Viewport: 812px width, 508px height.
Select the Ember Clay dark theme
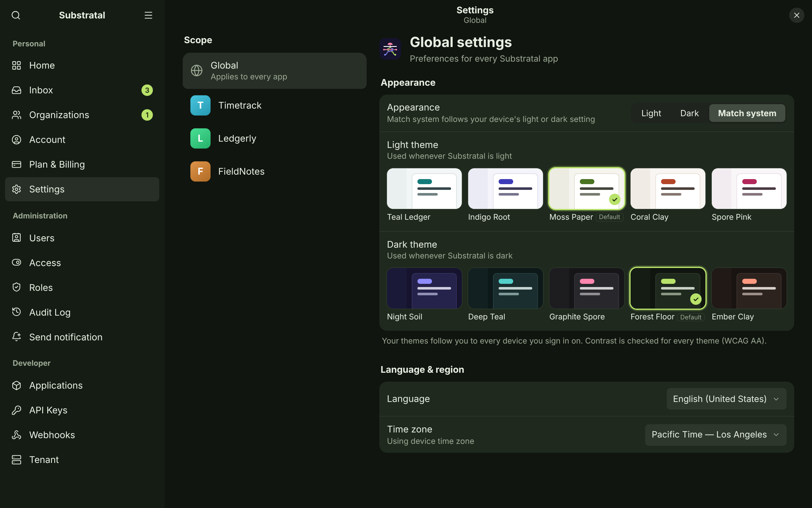(x=749, y=288)
